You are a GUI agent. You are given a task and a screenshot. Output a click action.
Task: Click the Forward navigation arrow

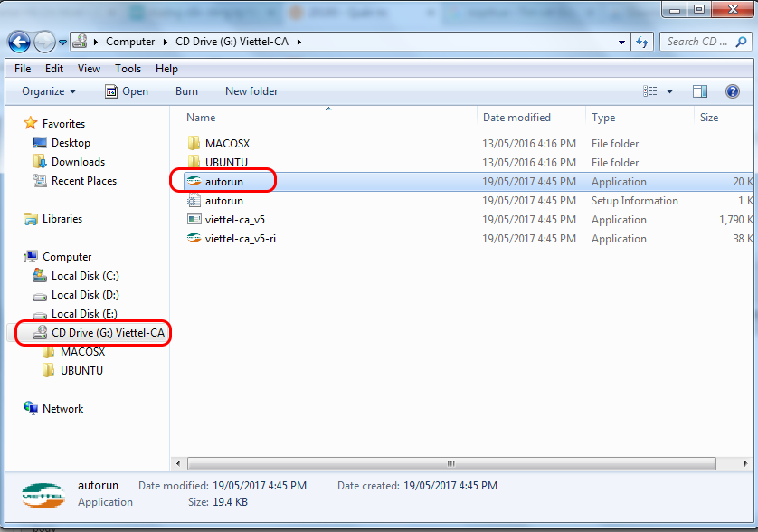tap(45, 43)
